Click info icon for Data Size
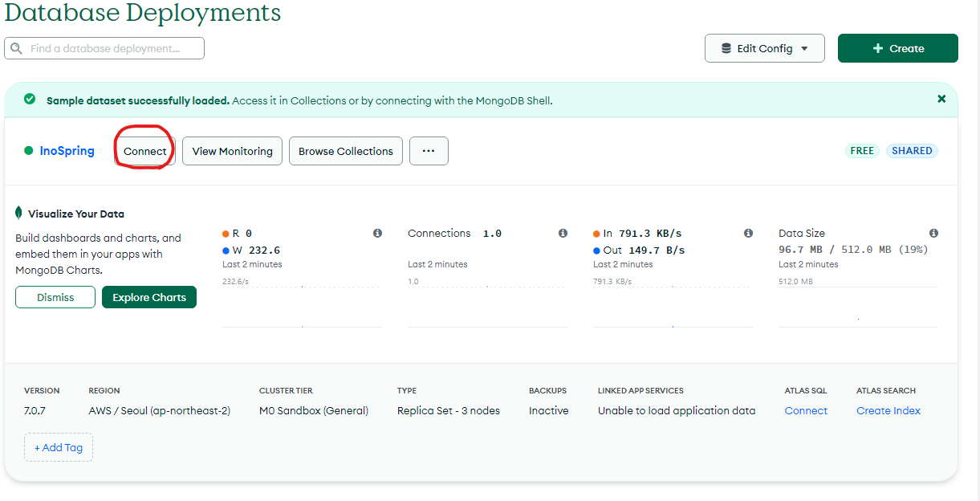Screen dimensions: 980x501 click(933, 234)
